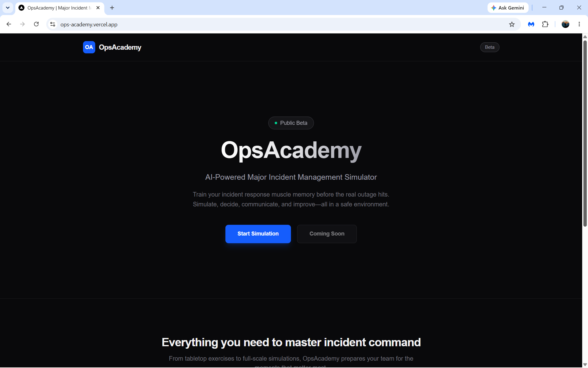Click the page vertical scrollbar thumb
The height and width of the screenshot is (368, 588).
coord(585,133)
